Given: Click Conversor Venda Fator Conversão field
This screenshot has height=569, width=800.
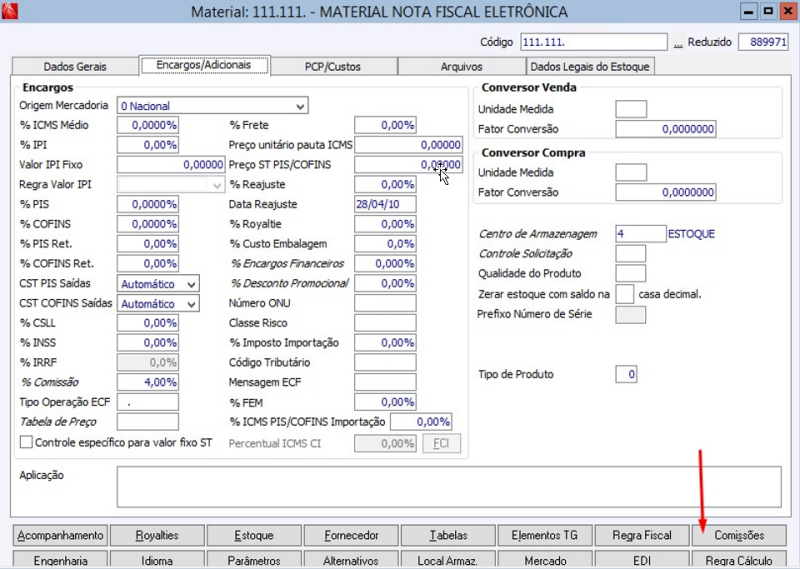Looking at the screenshot, I should pos(666,129).
